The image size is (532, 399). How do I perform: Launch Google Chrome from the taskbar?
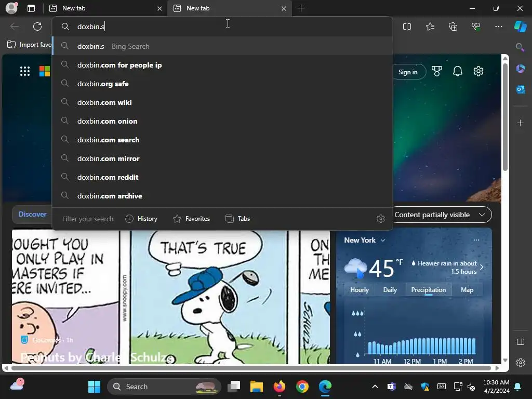[302, 387]
